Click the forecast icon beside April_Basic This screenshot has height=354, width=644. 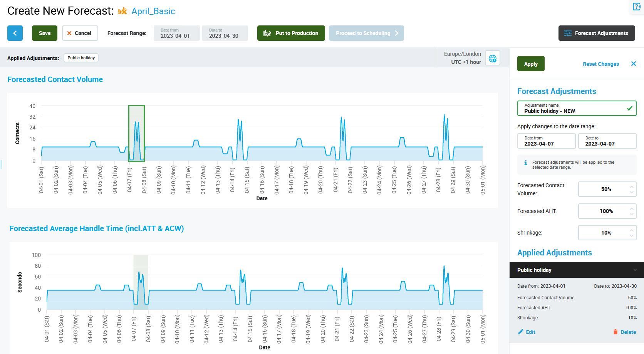pyautogui.click(x=122, y=11)
